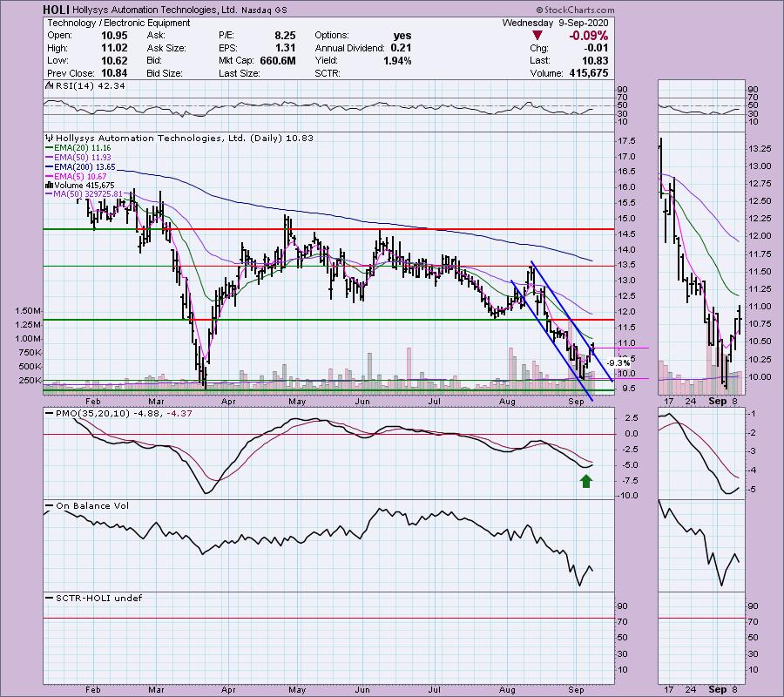Click the 'EMA(20) 11.16' legend entry
Viewport: 784px width, 697px height.
tap(82, 148)
